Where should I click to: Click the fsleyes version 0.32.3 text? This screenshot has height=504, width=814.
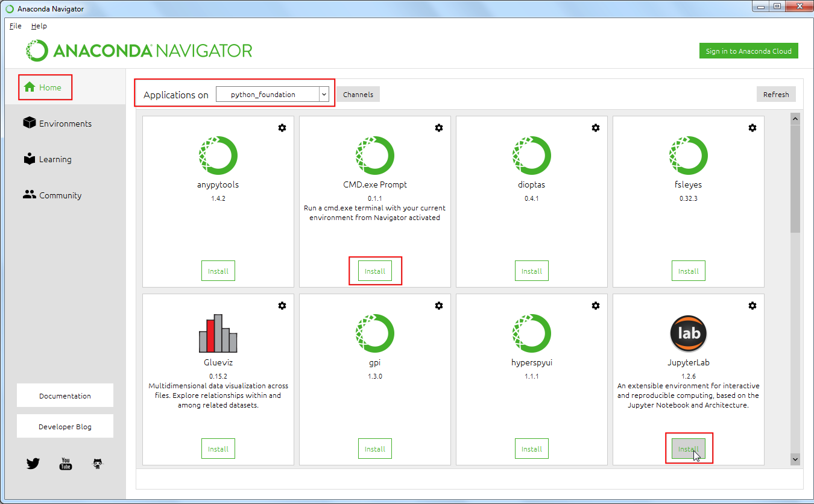pyautogui.click(x=689, y=198)
